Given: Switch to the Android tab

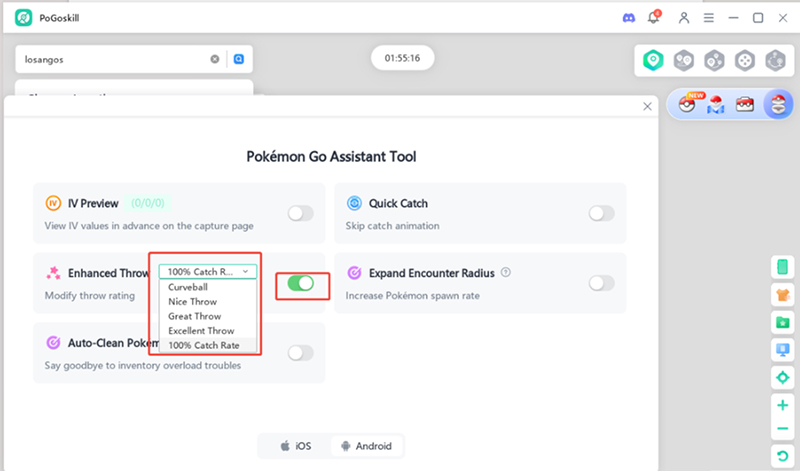Looking at the screenshot, I should pyautogui.click(x=366, y=446).
